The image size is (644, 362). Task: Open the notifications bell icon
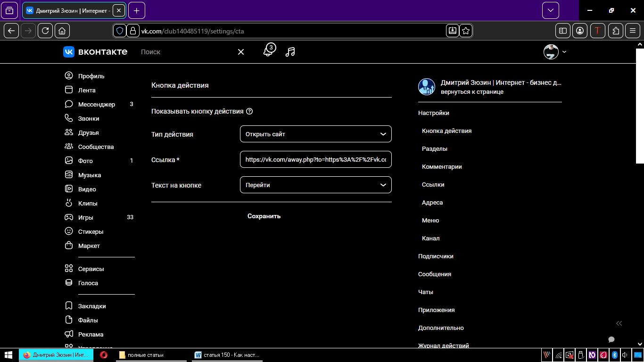[x=268, y=51]
